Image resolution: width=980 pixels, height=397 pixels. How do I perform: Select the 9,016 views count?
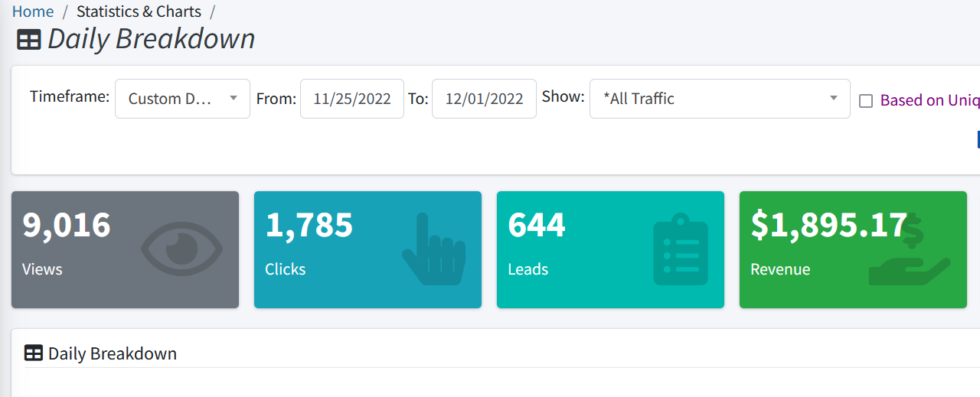tap(67, 225)
